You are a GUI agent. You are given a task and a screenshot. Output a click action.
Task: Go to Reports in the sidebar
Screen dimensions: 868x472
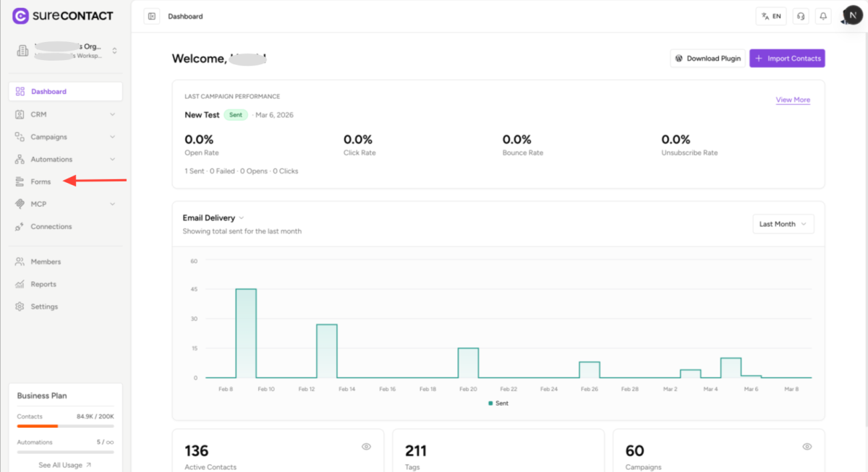pyautogui.click(x=43, y=284)
